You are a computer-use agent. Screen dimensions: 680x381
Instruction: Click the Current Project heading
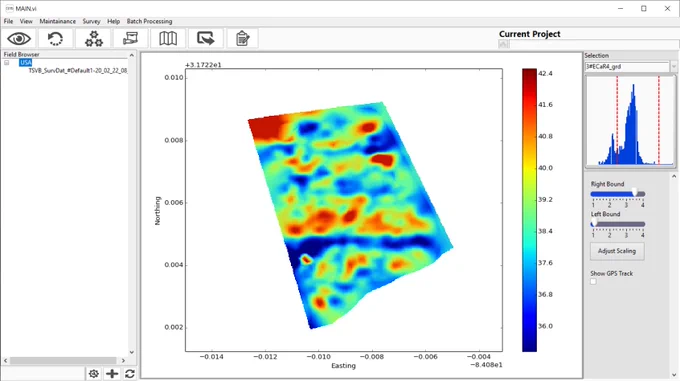click(530, 34)
